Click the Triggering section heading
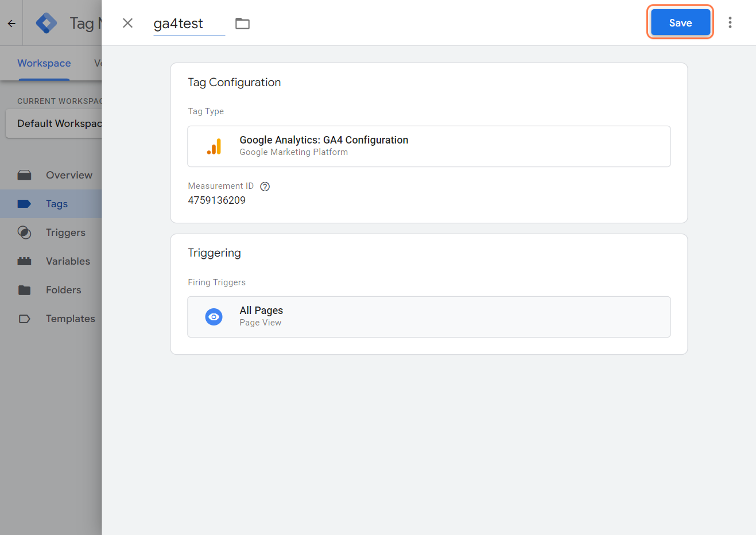The width and height of the screenshot is (756, 535). [x=215, y=253]
